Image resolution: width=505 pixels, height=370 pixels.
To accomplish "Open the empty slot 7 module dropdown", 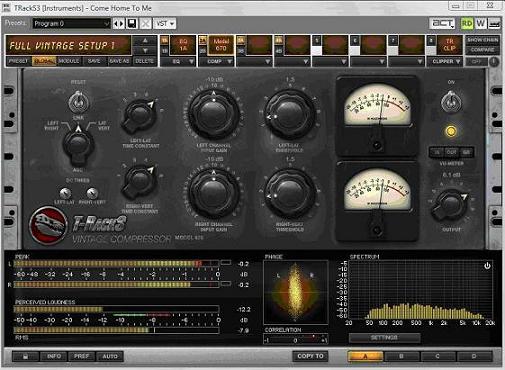I will [406, 61].
